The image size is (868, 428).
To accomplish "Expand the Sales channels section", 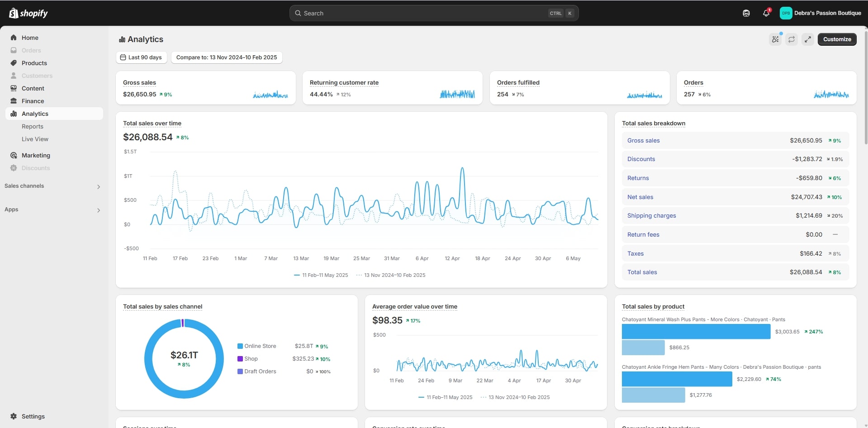I will [x=98, y=186].
